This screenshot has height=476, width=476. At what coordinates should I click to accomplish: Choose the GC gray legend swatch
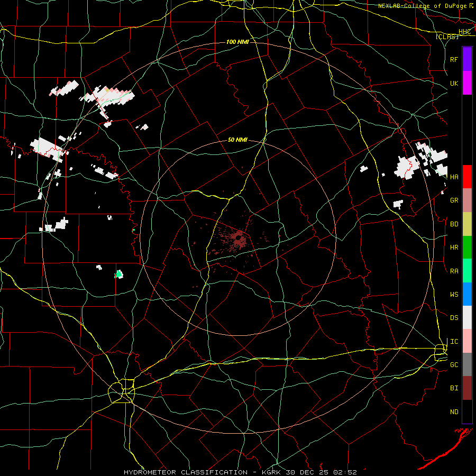467,364
